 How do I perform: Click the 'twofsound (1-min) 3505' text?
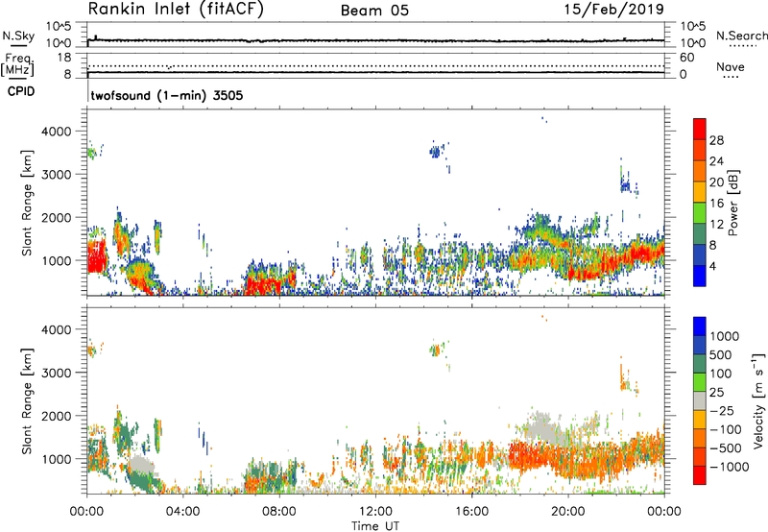167,95
